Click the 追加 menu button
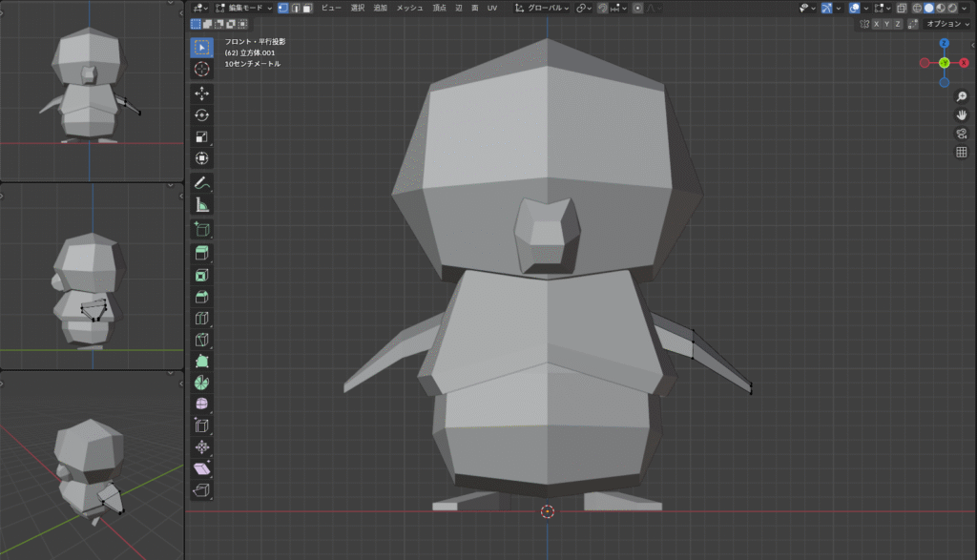Viewport: 977px width, 560px height. (x=381, y=8)
